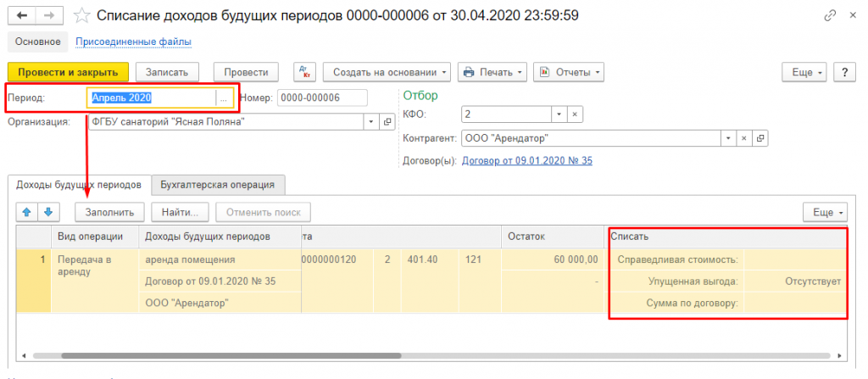The width and height of the screenshot is (868, 379).
Task: Click the Провести и закрыть button
Action: click(68, 73)
